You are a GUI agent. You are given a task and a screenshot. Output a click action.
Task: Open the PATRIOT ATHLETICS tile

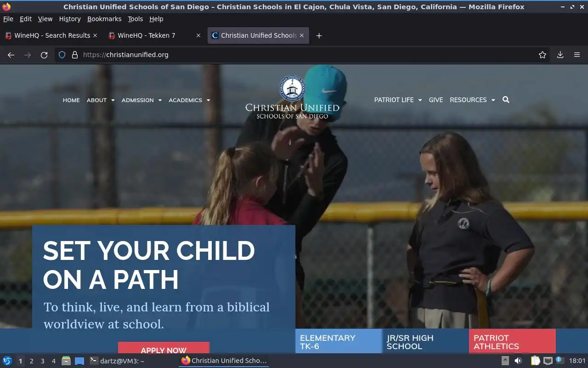[512, 341]
